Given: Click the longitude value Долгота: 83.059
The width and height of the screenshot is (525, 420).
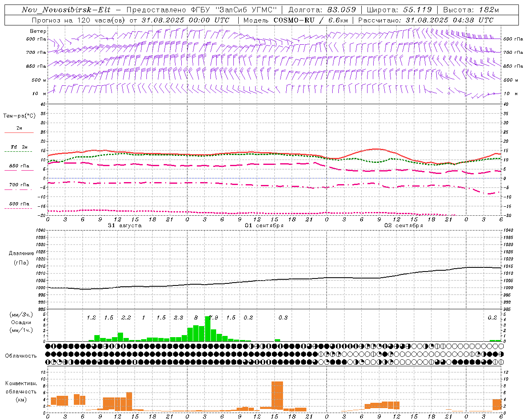Looking at the screenshot, I should pyautogui.click(x=322, y=10).
